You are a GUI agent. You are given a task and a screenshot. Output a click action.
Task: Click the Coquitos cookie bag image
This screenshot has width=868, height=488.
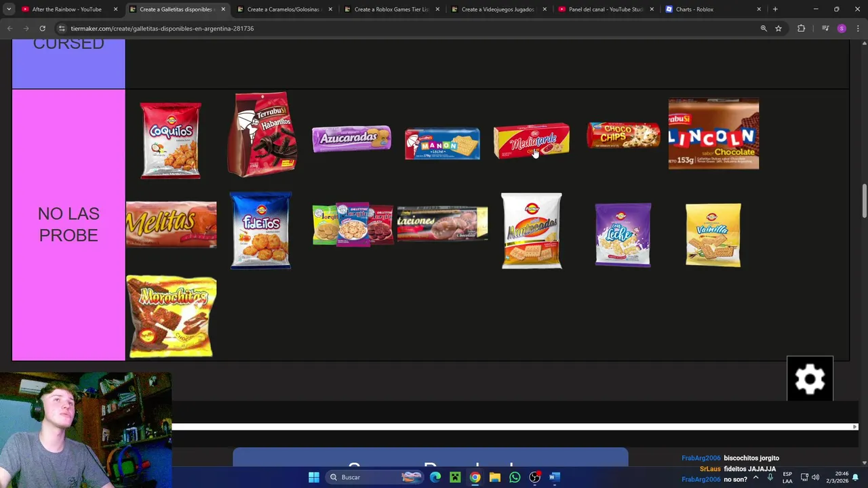[x=170, y=141]
